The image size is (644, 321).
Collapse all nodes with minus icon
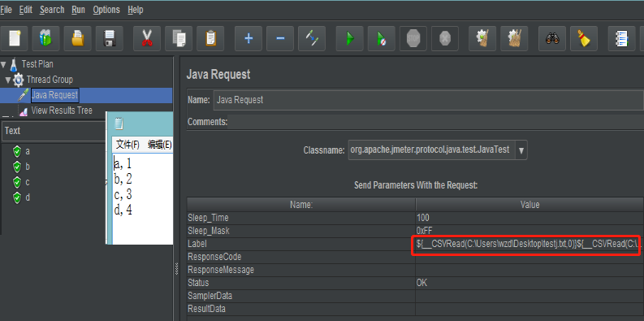click(x=280, y=39)
